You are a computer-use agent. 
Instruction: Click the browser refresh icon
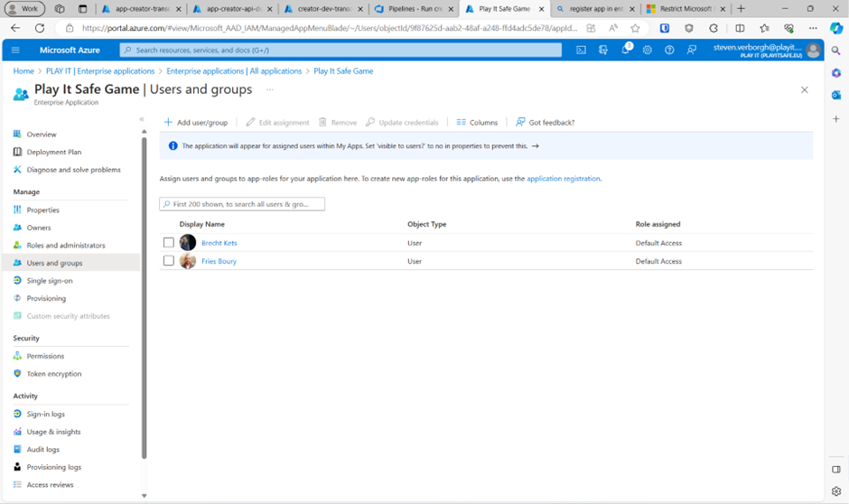[40, 28]
